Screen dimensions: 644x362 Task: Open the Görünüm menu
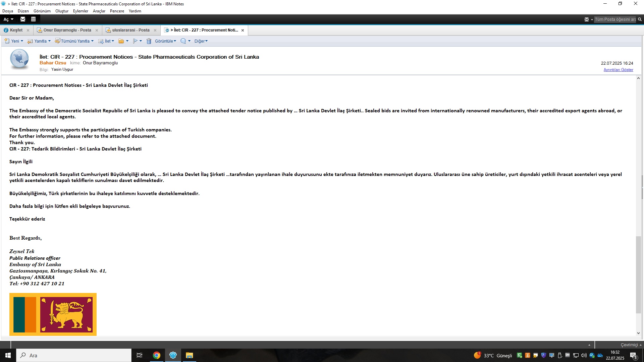[42, 11]
